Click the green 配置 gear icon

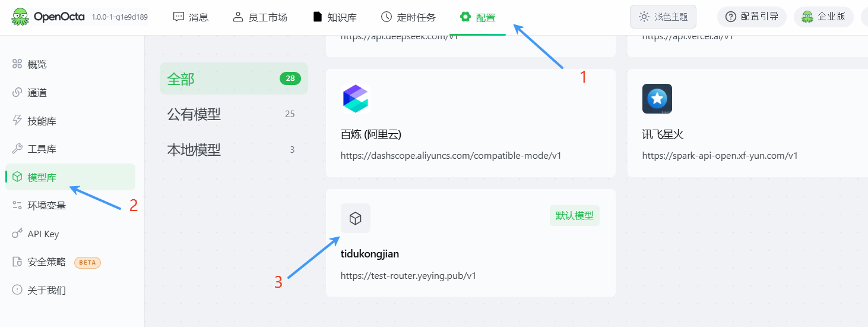[465, 17]
